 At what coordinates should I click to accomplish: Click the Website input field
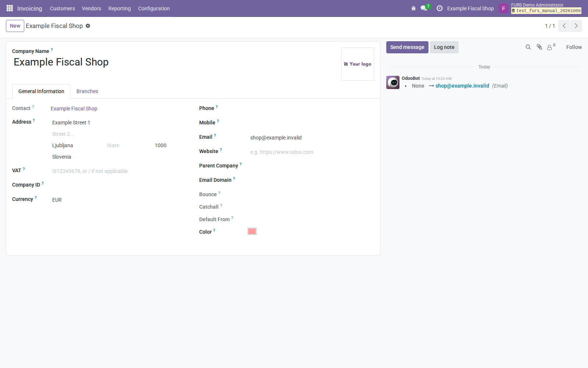coord(312,152)
